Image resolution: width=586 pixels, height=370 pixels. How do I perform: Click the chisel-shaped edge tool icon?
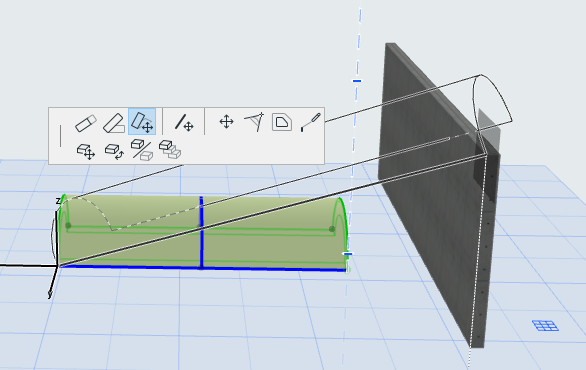(311, 122)
